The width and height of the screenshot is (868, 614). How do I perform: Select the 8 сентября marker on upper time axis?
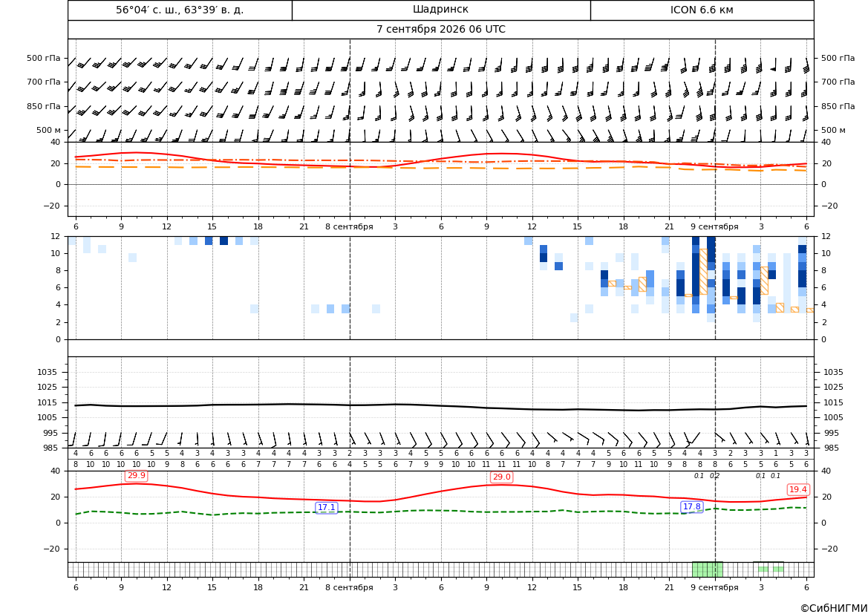point(349,227)
